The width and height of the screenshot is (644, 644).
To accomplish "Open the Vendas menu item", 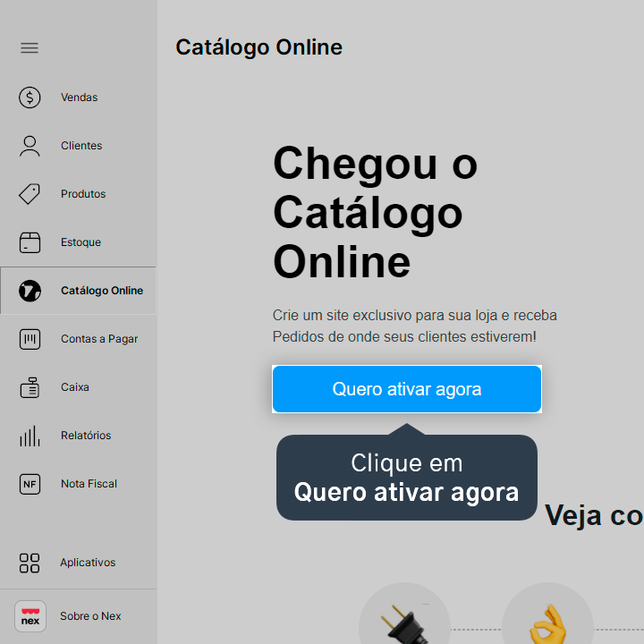I will point(78,97).
